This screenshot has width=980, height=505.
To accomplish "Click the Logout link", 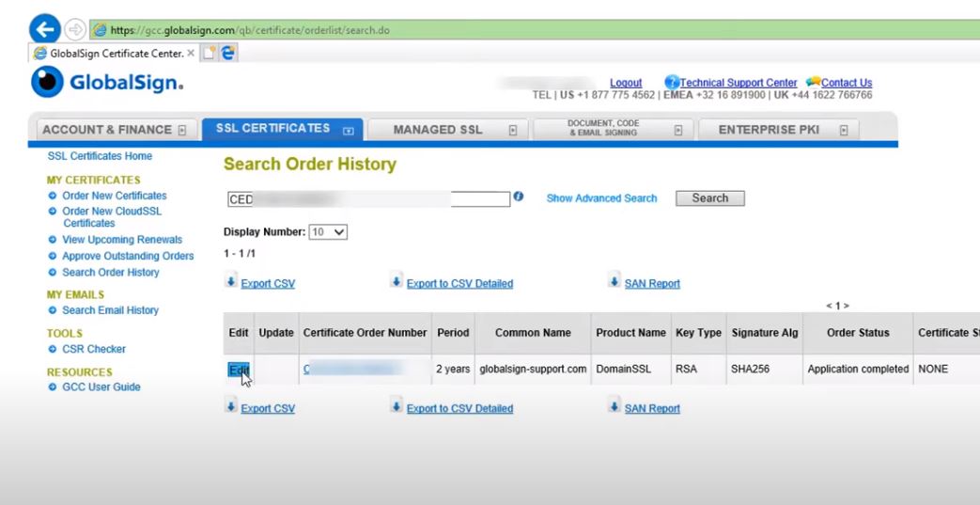I will [x=626, y=83].
